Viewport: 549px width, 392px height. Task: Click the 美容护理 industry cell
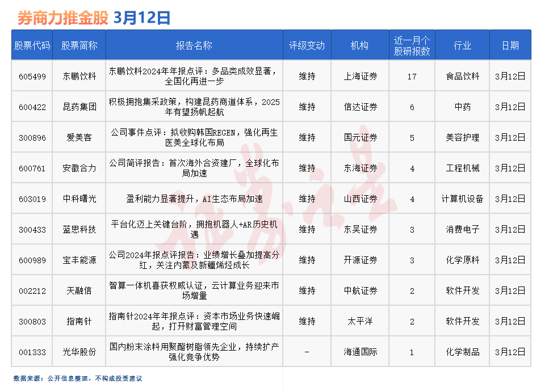(x=463, y=137)
